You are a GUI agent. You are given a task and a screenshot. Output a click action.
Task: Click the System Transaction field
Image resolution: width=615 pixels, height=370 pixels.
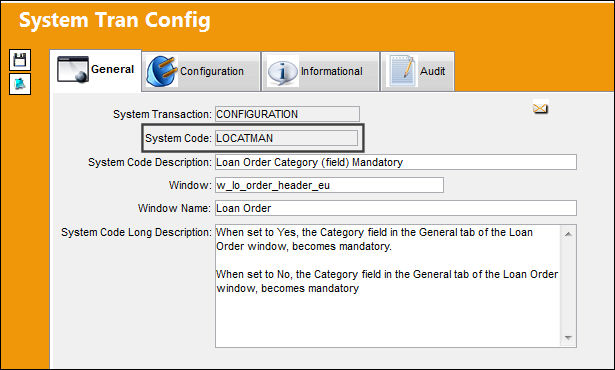(287, 114)
